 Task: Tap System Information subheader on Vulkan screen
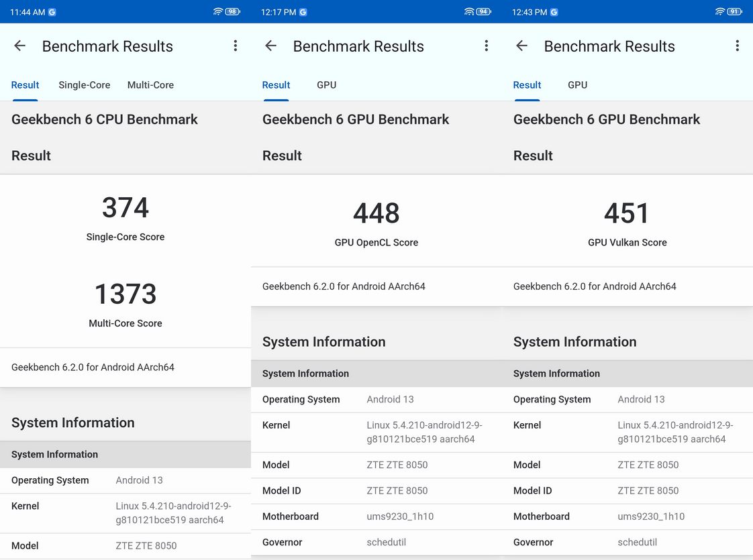point(556,374)
